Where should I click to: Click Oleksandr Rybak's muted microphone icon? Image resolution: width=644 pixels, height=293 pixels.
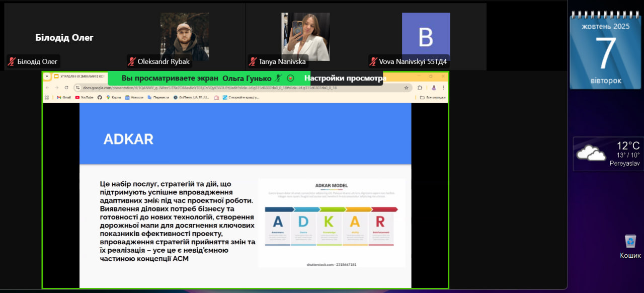tap(132, 61)
